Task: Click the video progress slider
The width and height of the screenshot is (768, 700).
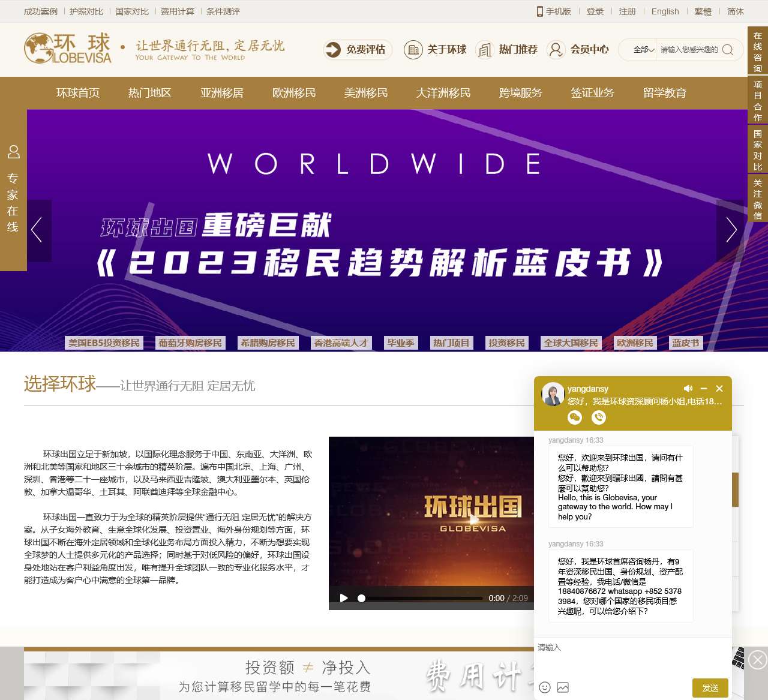Action: (x=420, y=598)
